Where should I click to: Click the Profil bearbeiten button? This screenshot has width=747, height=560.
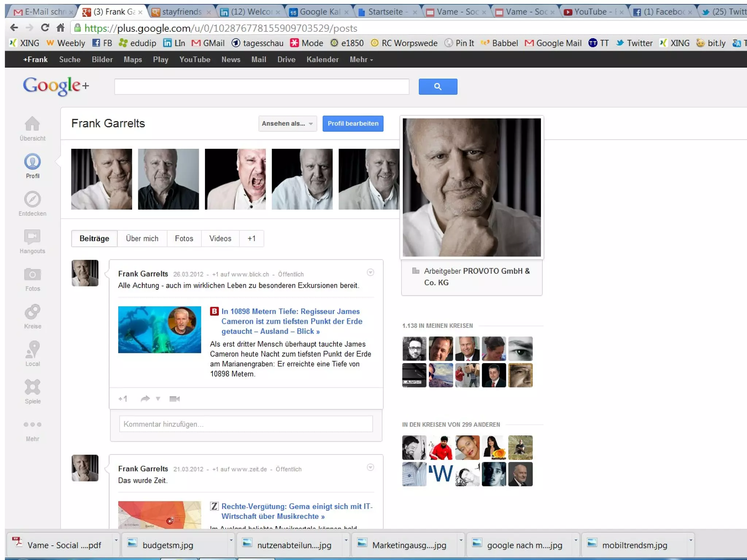353,124
